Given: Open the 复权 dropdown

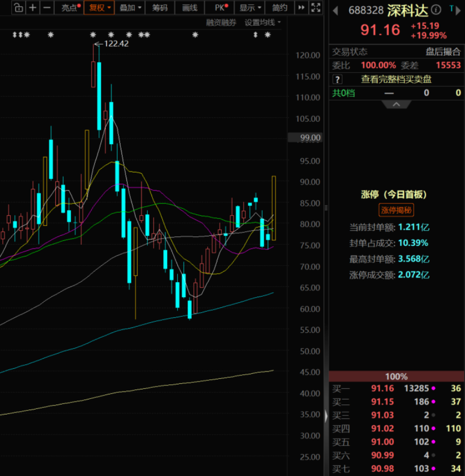Looking at the screenshot, I should [x=99, y=8].
